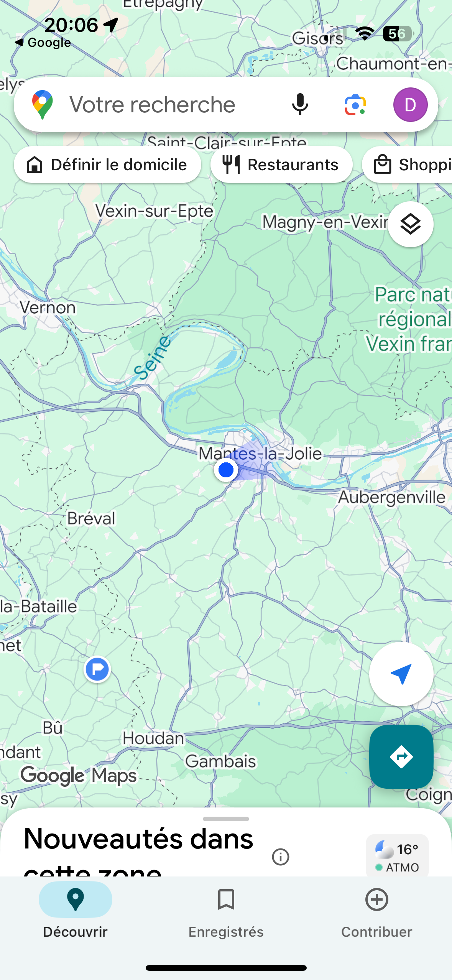Tap the parking marker on map
The image size is (452, 980).
[x=97, y=669]
